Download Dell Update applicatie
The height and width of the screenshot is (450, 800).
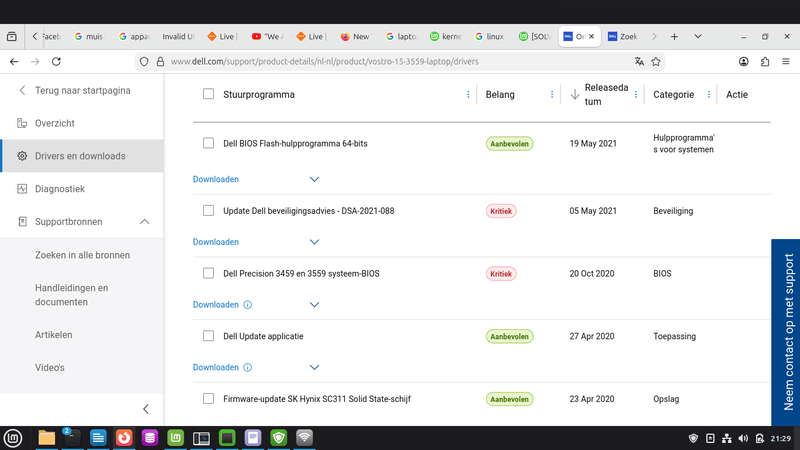coord(215,367)
